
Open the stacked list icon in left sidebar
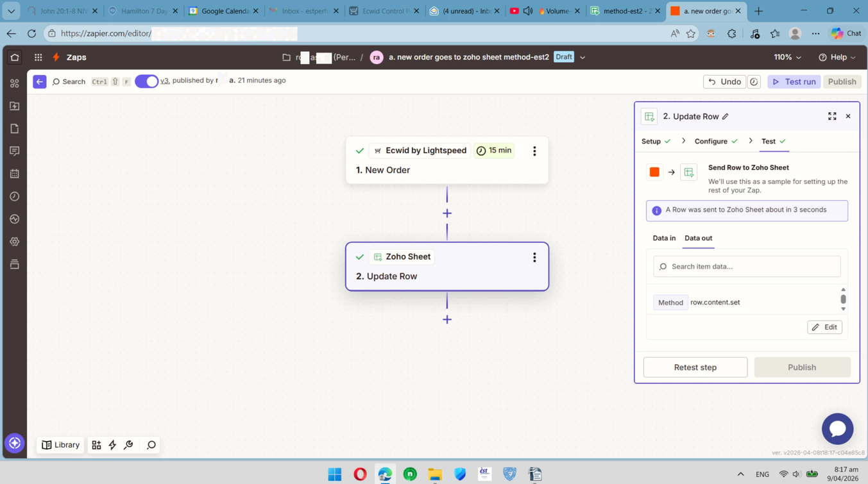click(15, 264)
